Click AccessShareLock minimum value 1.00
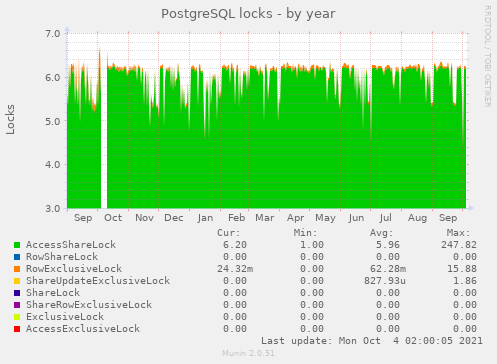The height and width of the screenshot is (364, 497). [312, 245]
